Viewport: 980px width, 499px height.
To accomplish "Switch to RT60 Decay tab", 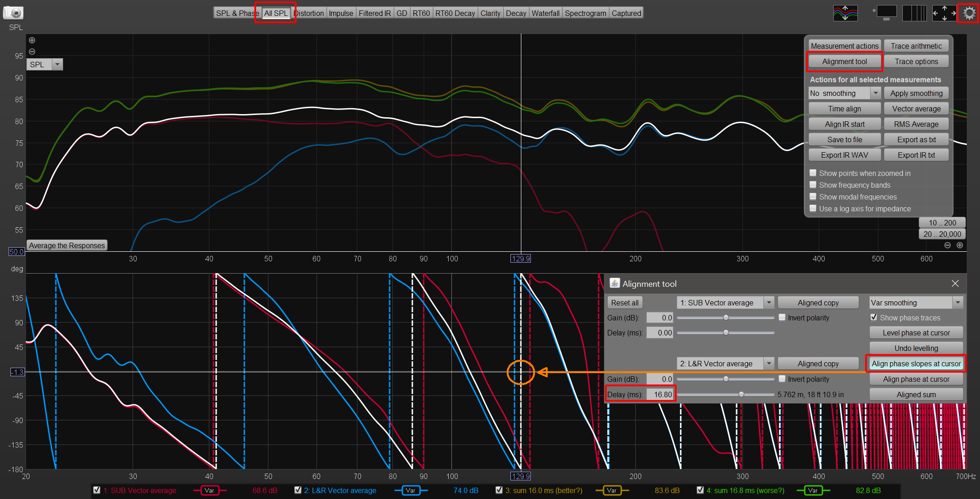I will tap(455, 13).
